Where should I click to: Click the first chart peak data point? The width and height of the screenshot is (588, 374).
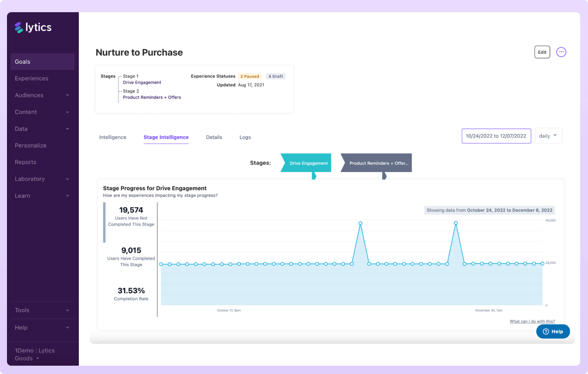coord(360,223)
